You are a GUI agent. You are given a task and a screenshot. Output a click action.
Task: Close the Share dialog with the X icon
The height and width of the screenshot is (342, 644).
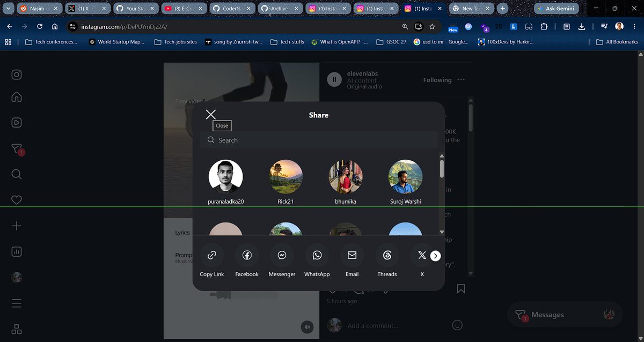click(211, 114)
